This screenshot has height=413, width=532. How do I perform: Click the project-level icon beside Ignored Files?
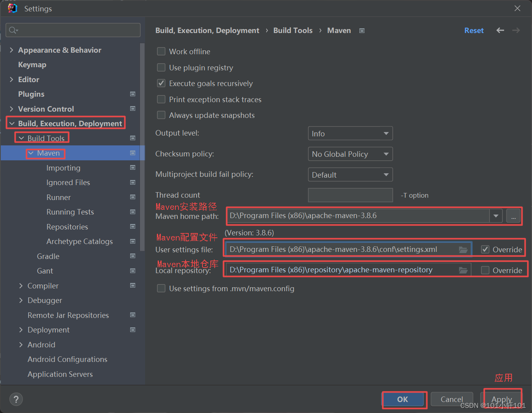(133, 182)
